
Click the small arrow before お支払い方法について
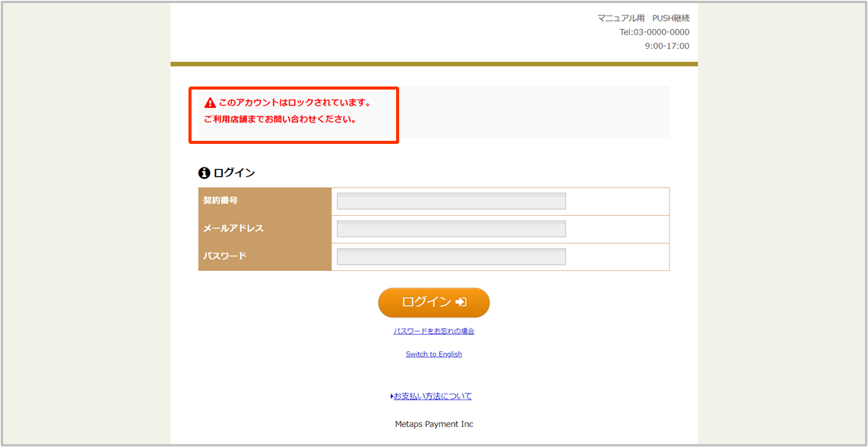coord(392,396)
